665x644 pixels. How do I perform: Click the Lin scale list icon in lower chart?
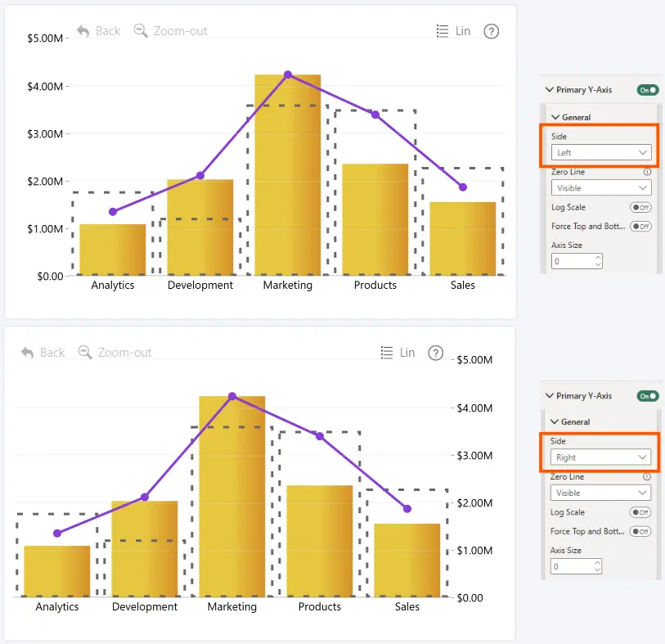click(x=387, y=353)
